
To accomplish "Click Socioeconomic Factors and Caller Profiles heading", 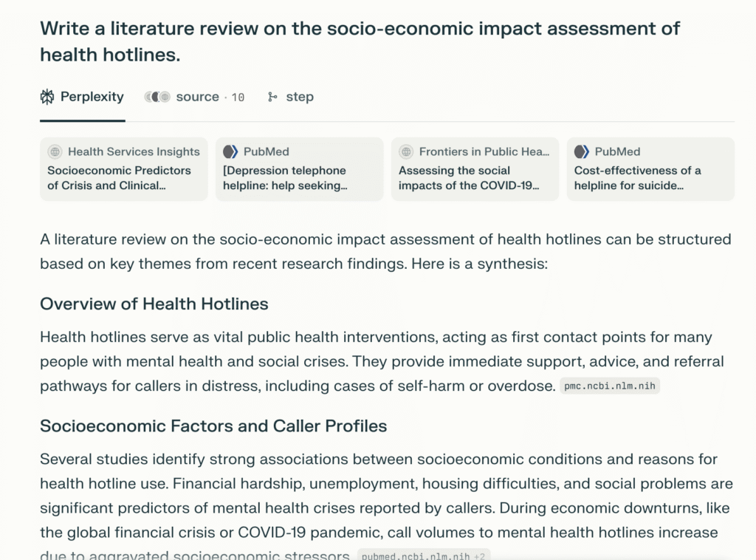I will click(x=213, y=426).
